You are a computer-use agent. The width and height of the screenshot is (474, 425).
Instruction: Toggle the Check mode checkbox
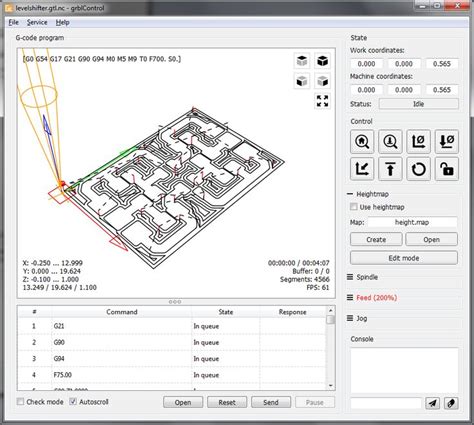(x=21, y=402)
